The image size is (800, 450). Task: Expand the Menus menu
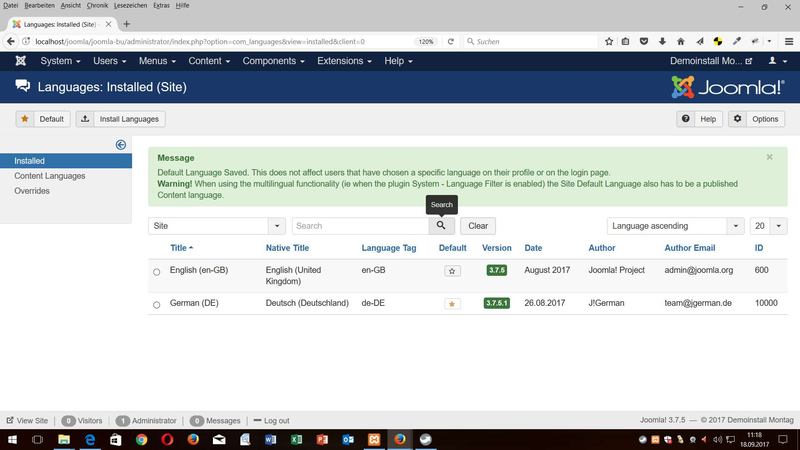(x=157, y=61)
